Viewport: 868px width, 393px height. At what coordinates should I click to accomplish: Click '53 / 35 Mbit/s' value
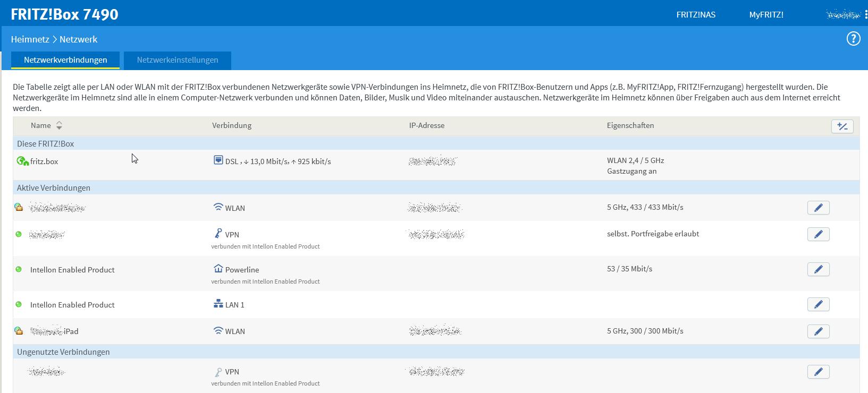(629, 269)
